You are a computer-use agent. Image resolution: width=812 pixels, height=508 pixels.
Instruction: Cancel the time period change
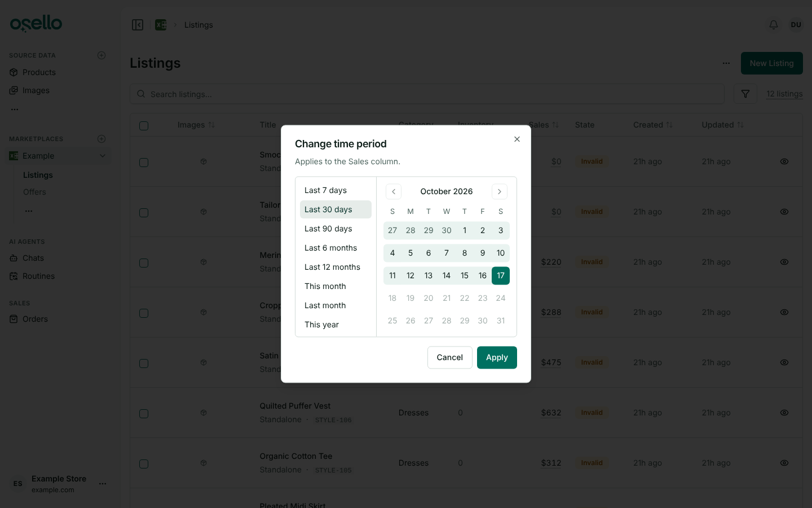[449, 357]
